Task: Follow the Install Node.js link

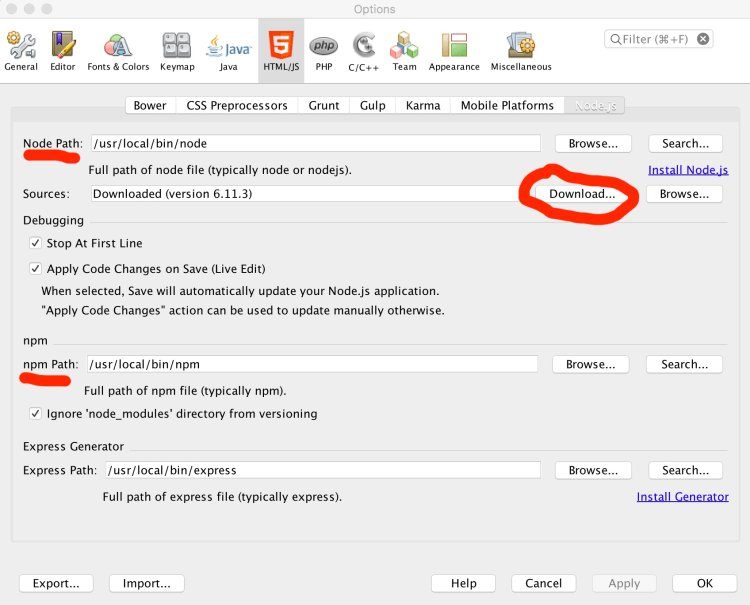Action: click(688, 170)
